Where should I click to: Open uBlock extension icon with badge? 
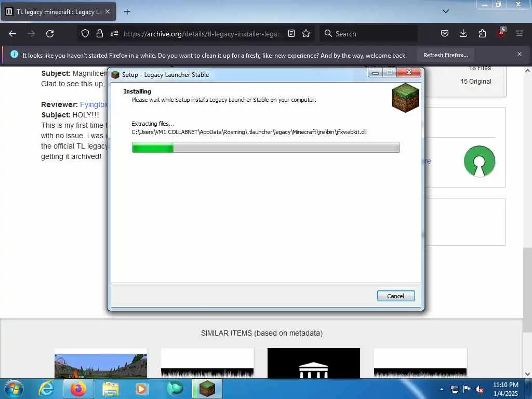pos(501,33)
